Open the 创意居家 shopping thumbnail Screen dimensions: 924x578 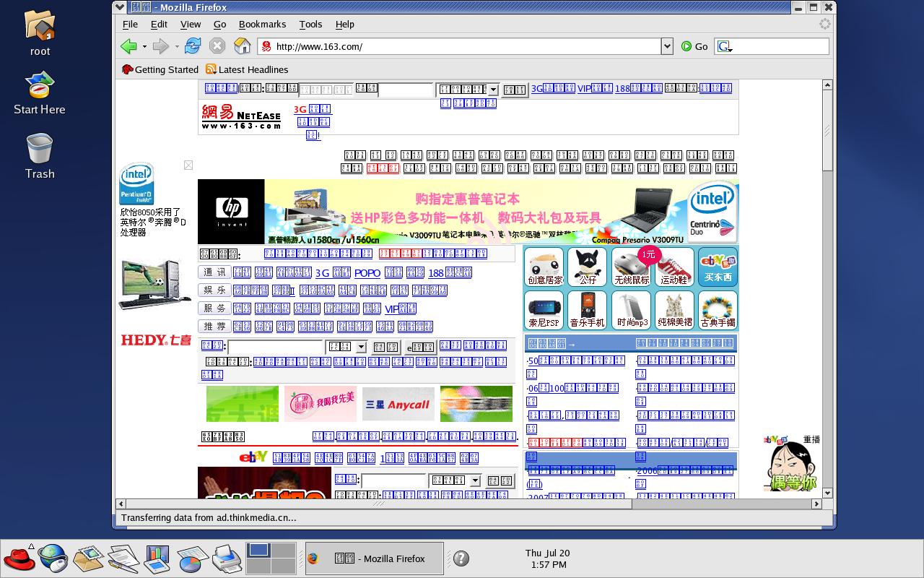click(x=545, y=267)
